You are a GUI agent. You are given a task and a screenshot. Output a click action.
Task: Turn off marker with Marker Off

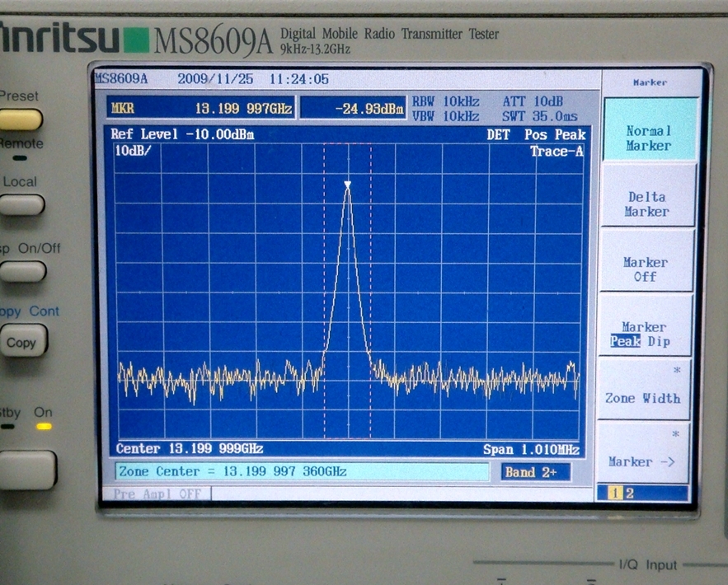[646, 261]
